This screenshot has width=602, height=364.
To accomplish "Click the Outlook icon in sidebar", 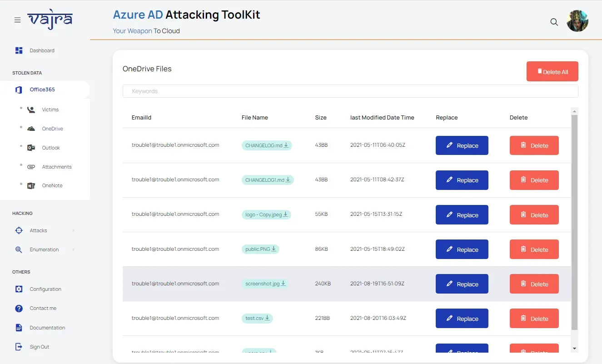I will tap(31, 148).
